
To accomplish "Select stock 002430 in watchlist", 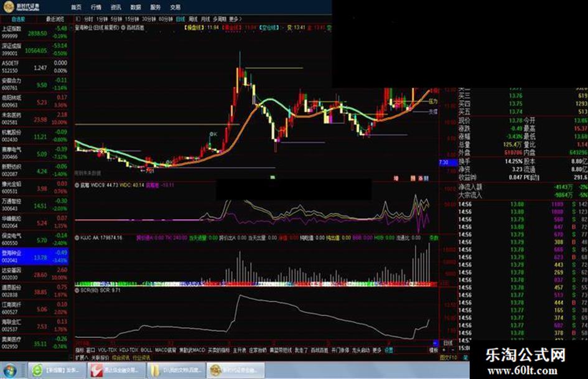I will point(34,136).
